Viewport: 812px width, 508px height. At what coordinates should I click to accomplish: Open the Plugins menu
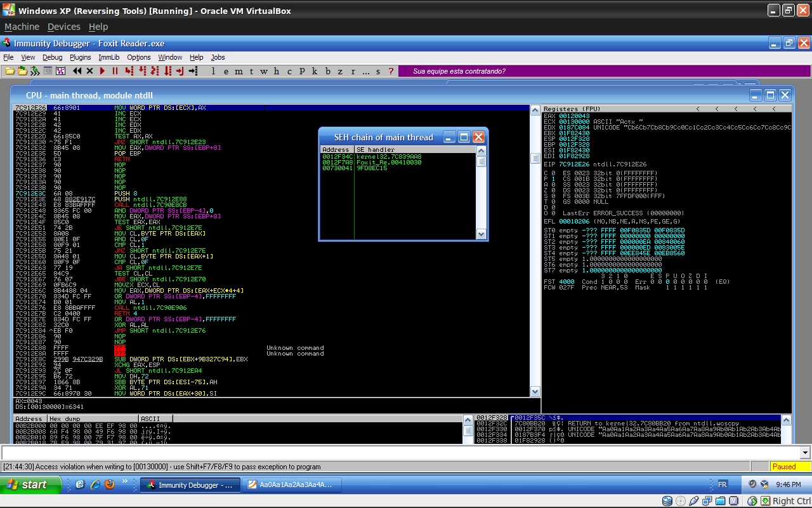tap(81, 57)
